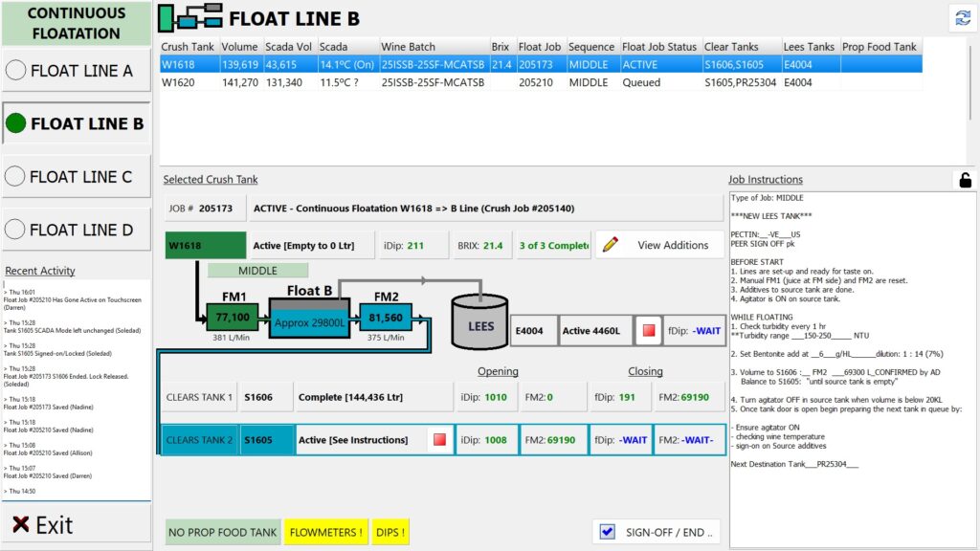
Task: Select the FLOAT LINE A radio button
Action: pyautogui.click(x=15, y=70)
